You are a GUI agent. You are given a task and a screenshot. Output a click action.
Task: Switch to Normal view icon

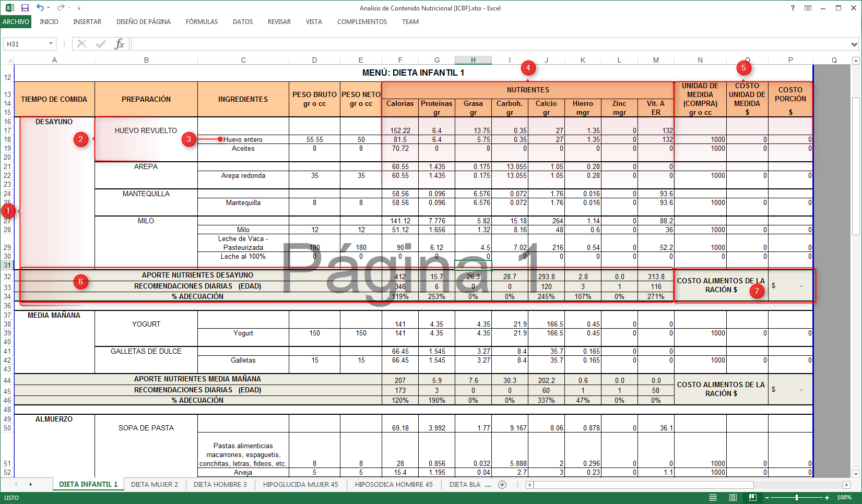(x=713, y=497)
